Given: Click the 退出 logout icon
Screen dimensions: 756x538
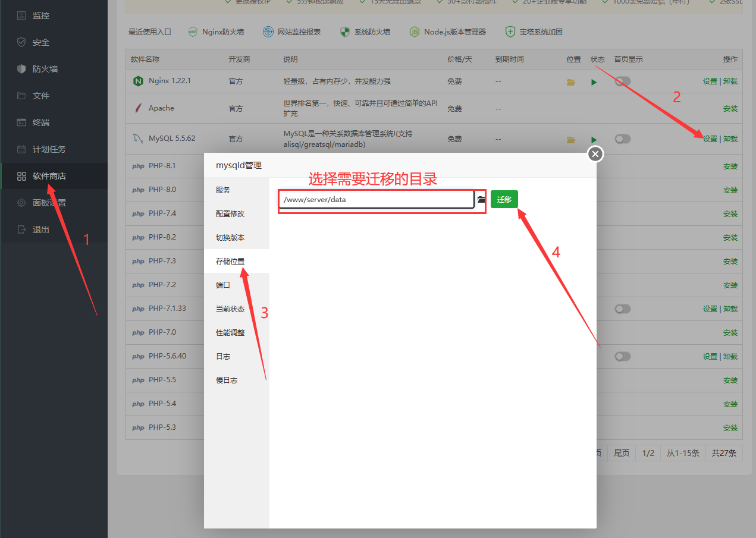Looking at the screenshot, I should point(21,229).
